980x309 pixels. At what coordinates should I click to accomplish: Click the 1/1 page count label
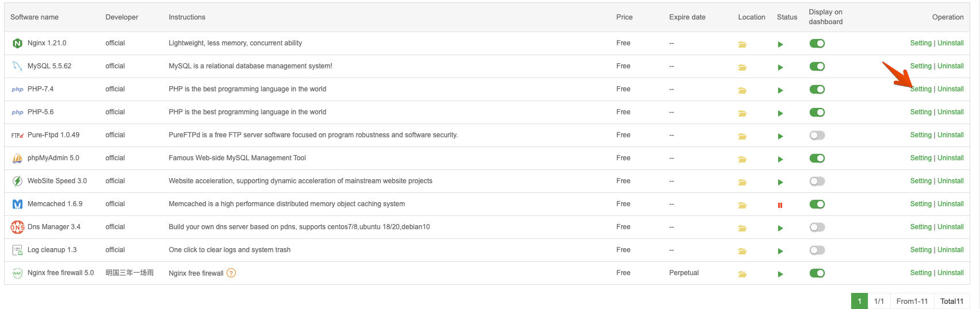pos(879,301)
